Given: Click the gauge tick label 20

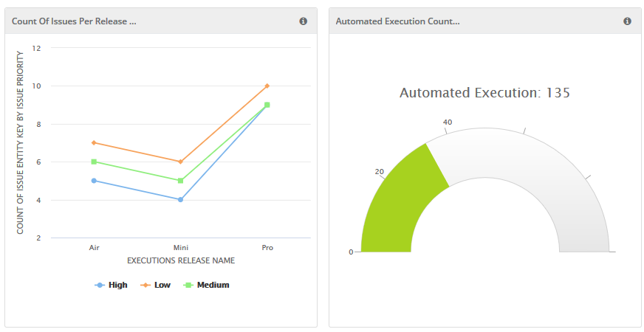Looking at the screenshot, I should pos(379,172).
